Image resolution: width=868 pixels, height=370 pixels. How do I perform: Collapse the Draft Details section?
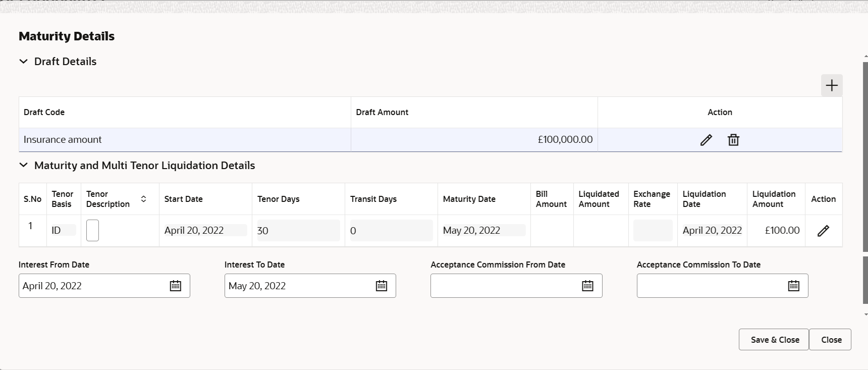coord(23,62)
